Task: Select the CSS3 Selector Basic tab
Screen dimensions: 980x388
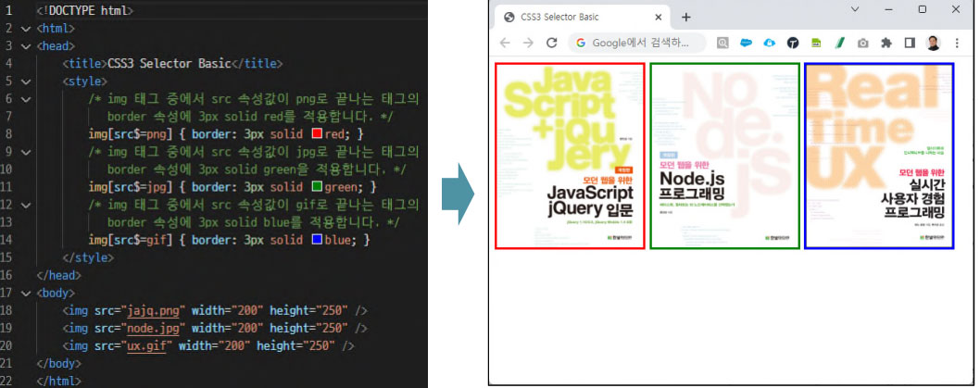Action: [x=582, y=17]
